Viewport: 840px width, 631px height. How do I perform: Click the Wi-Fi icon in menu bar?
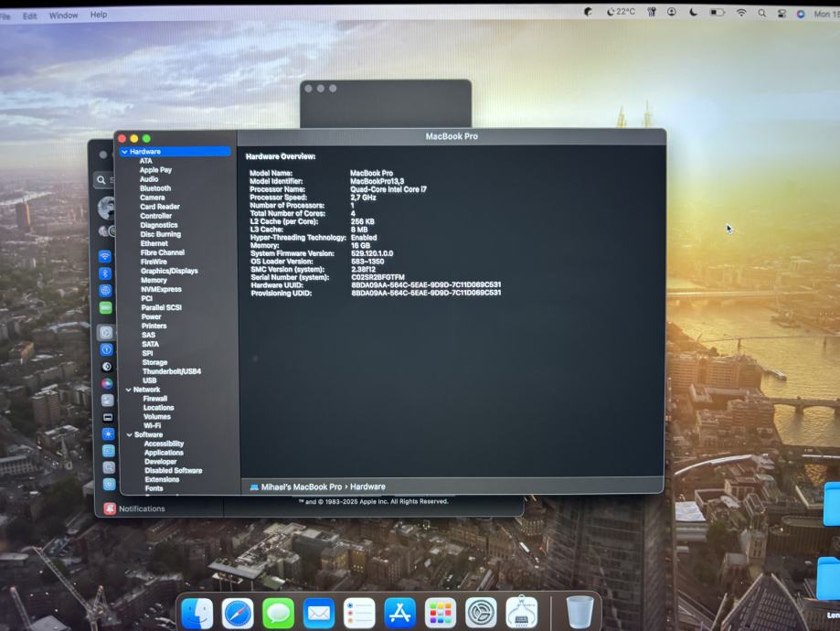click(x=741, y=13)
